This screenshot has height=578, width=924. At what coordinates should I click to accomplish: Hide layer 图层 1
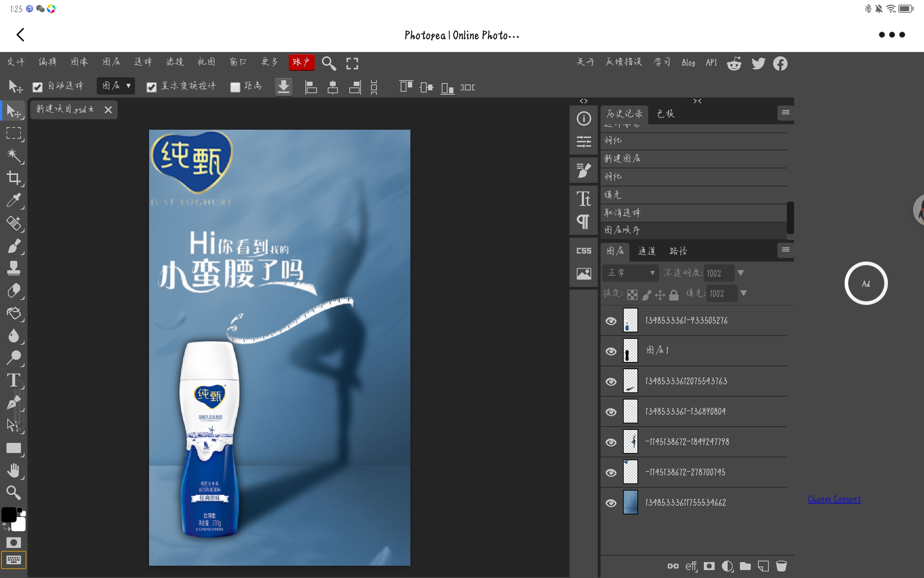tap(611, 351)
